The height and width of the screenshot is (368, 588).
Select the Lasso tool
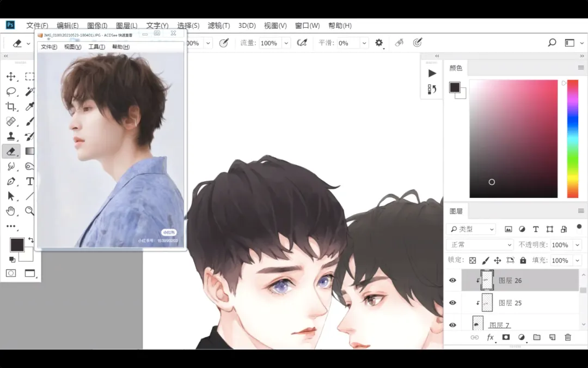[11, 91]
